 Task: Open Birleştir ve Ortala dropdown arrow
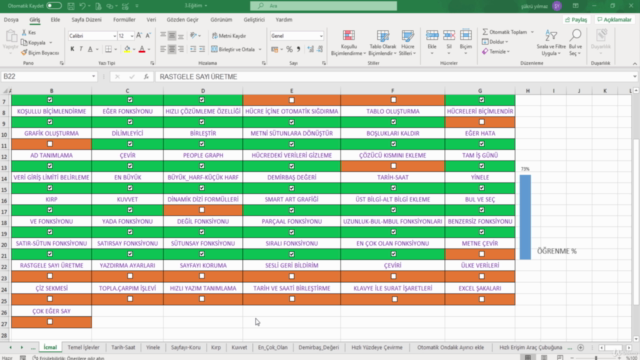(x=260, y=49)
